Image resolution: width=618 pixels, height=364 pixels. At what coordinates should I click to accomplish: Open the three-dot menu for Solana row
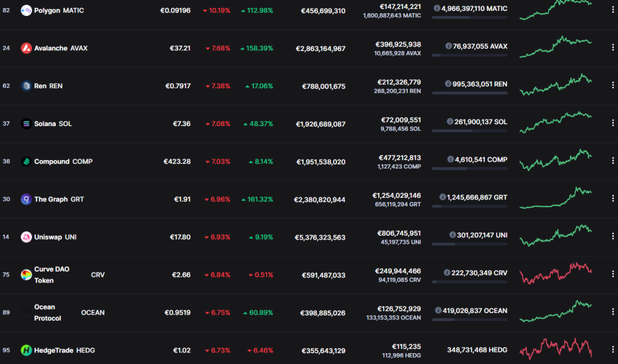click(612, 123)
